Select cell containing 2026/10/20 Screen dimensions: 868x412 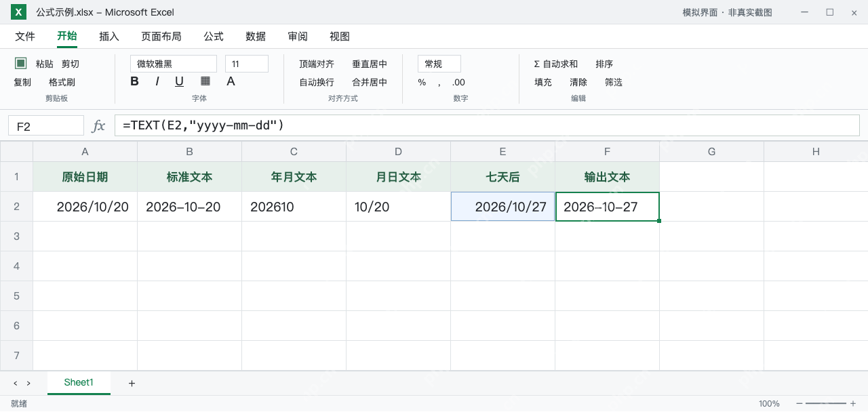click(85, 207)
